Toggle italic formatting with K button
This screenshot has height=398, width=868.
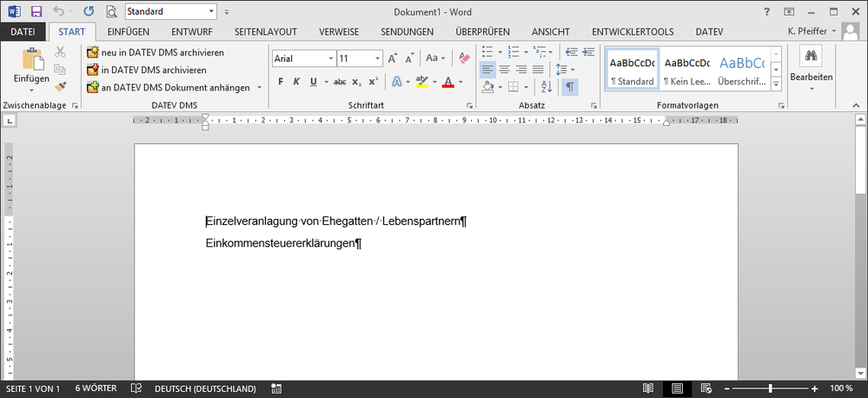pos(296,82)
